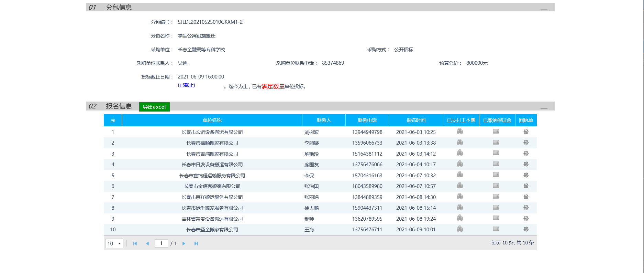Click paid fee icon for 长春市宏运设备搬运有限公司
This screenshot has height=273, width=644.
459,131
